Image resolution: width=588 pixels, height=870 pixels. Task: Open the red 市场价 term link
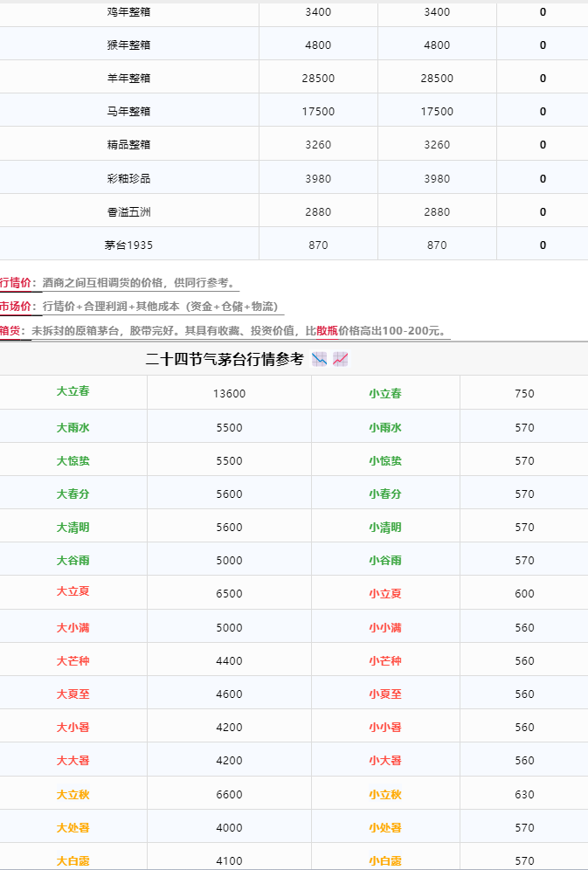coord(15,307)
